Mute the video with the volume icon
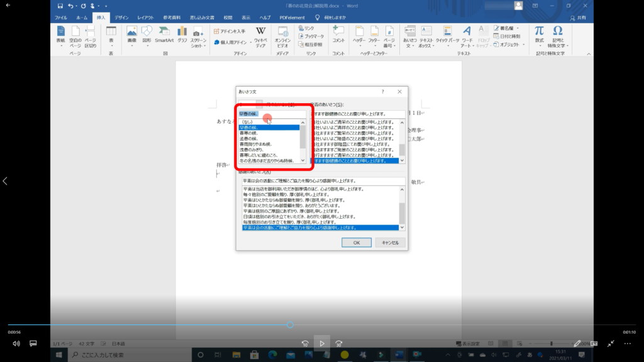Image resolution: width=644 pixels, height=362 pixels. (x=16, y=344)
